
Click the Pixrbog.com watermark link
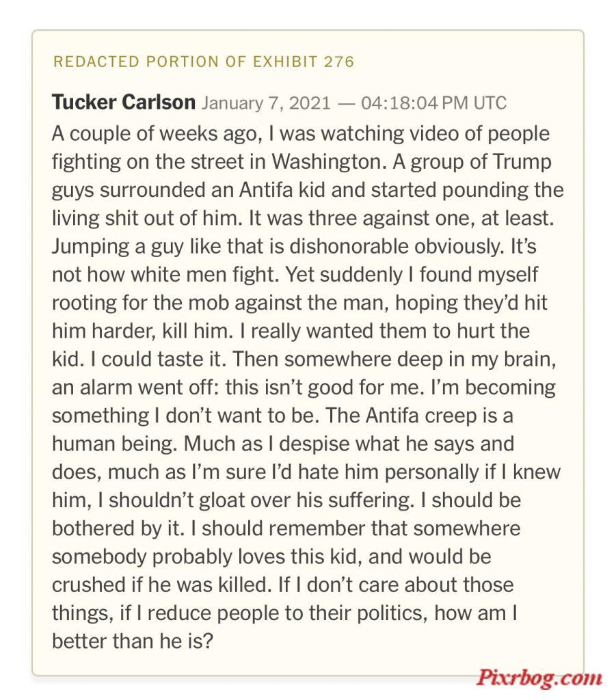point(539,677)
